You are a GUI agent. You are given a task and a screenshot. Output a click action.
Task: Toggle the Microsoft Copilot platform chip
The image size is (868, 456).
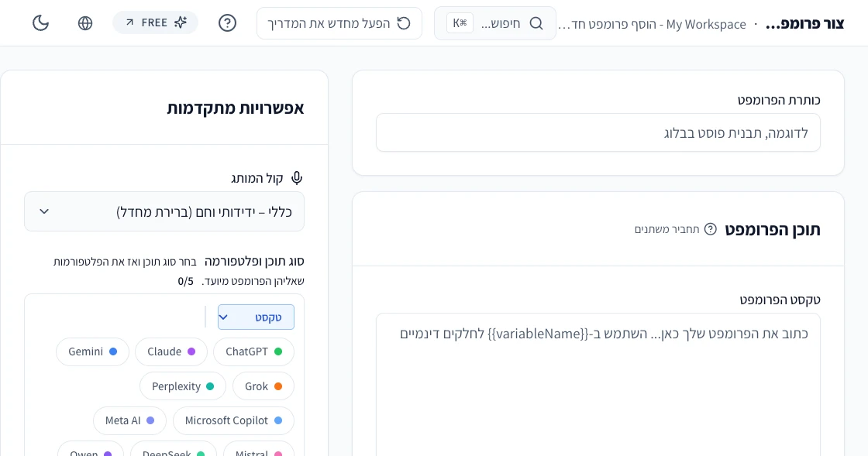[x=233, y=420]
